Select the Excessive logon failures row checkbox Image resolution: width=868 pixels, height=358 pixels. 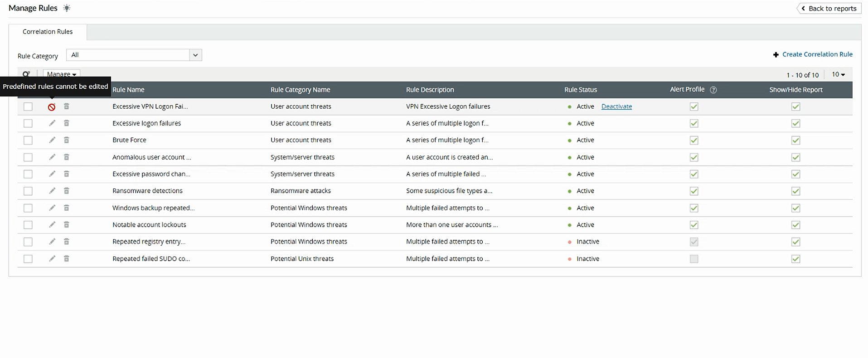28,123
